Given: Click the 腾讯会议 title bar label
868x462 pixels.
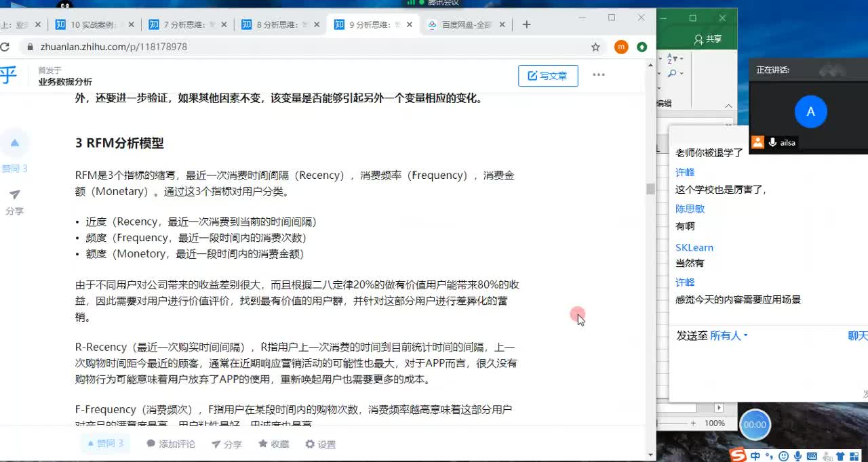Looking at the screenshot, I should click(443, 3).
